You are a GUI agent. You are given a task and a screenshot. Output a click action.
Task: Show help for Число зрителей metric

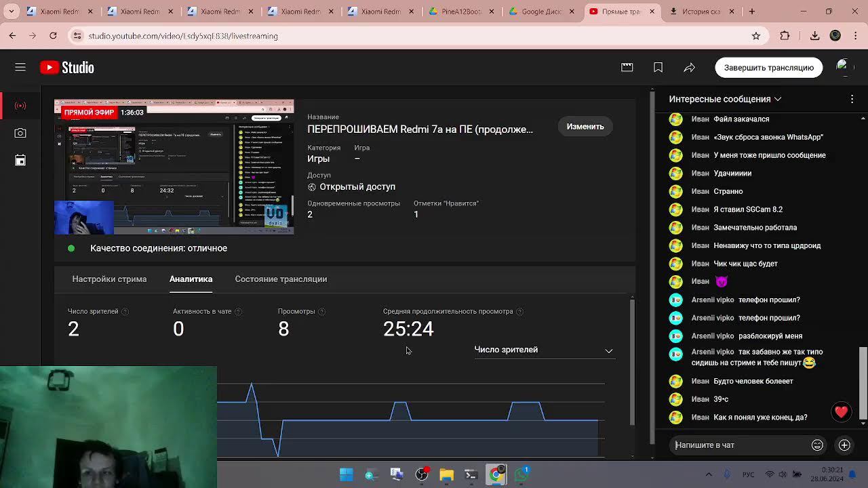click(x=125, y=312)
